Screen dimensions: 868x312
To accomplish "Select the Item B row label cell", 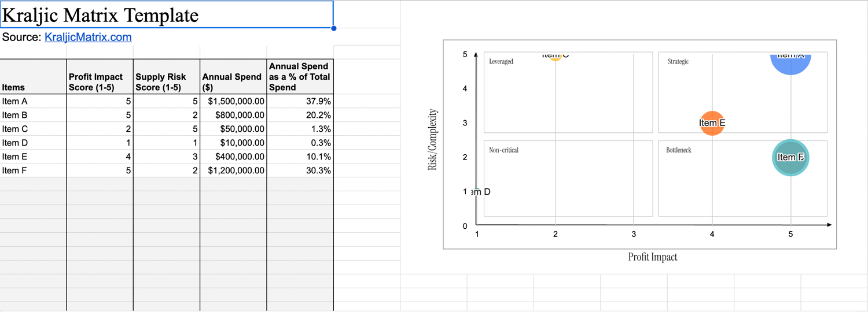I will (x=33, y=115).
